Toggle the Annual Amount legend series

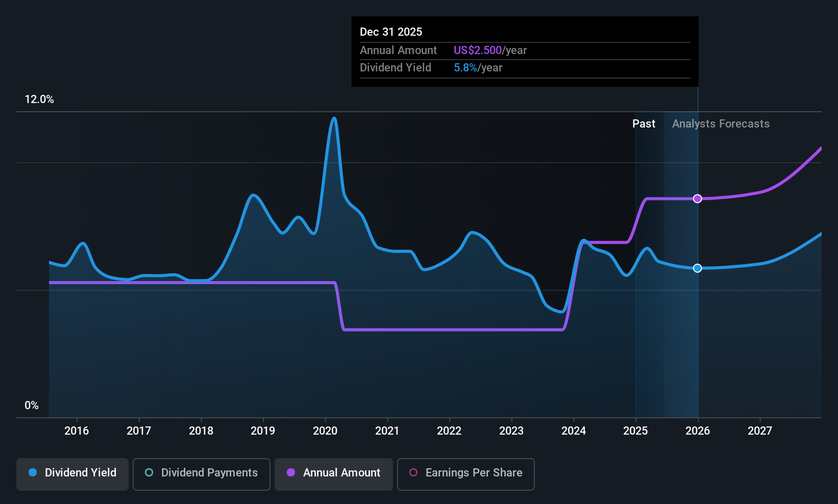click(x=334, y=474)
